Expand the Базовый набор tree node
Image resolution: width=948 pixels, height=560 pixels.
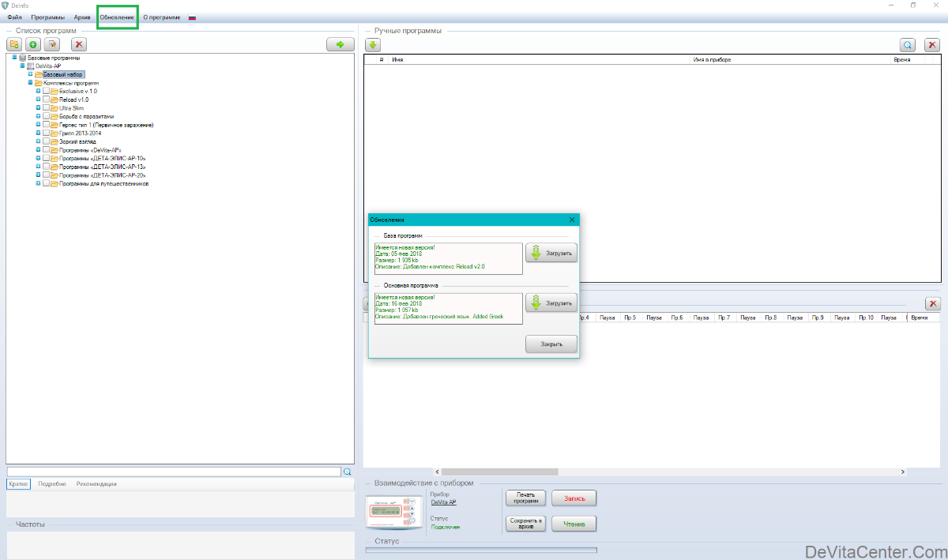point(30,74)
